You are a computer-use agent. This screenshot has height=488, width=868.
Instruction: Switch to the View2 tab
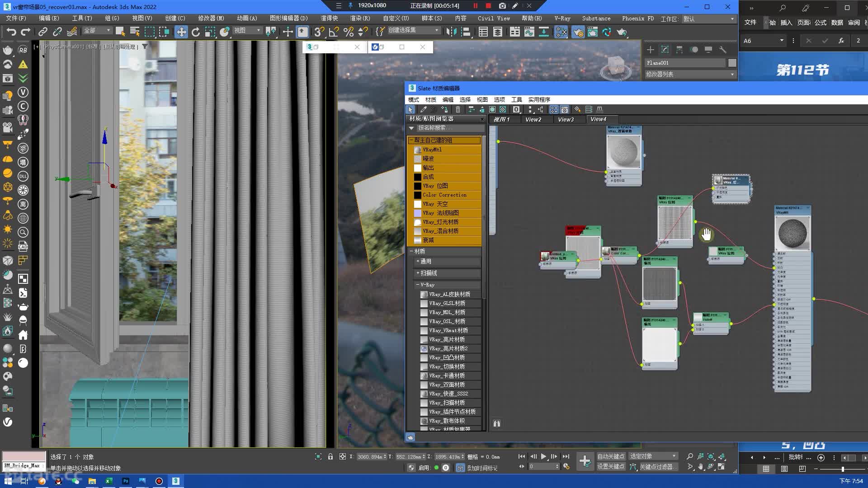tap(533, 119)
